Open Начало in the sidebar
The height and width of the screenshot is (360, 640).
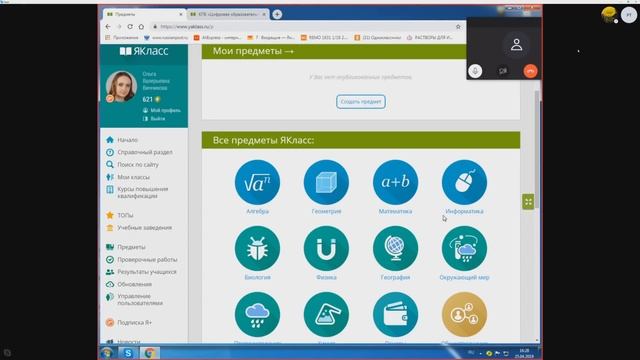122,140
